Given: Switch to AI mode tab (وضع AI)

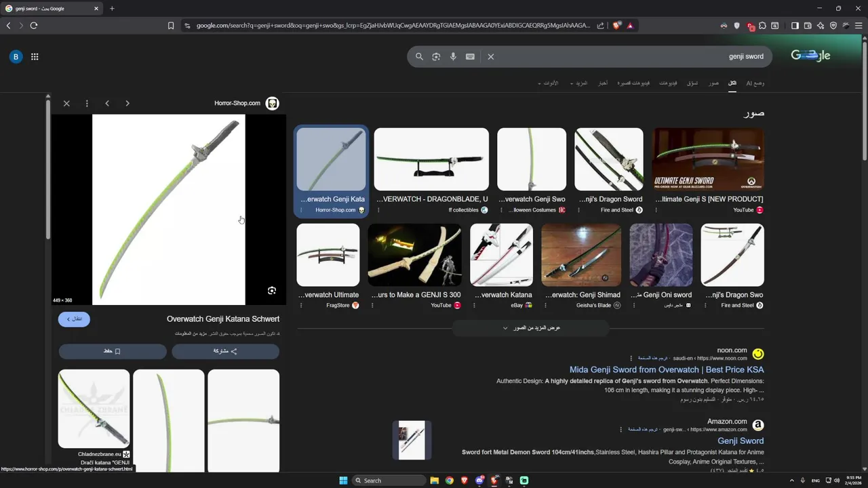Looking at the screenshot, I should [755, 83].
